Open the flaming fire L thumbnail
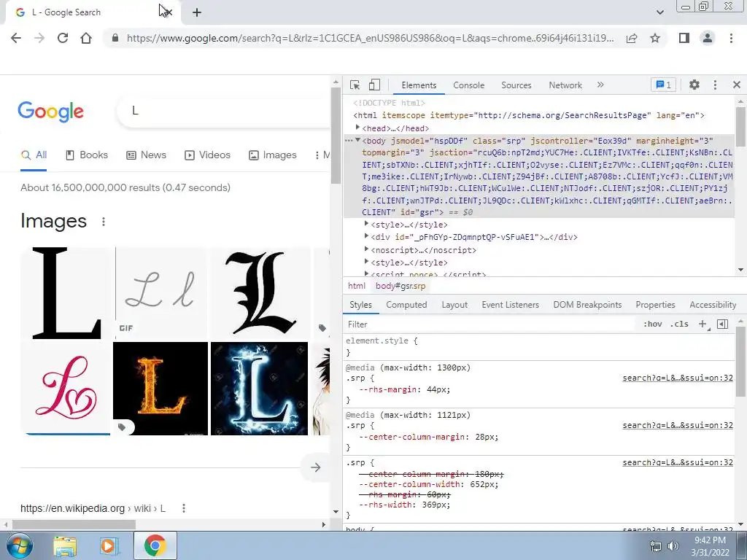This screenshot has width=747, height=560. [160, 388]
